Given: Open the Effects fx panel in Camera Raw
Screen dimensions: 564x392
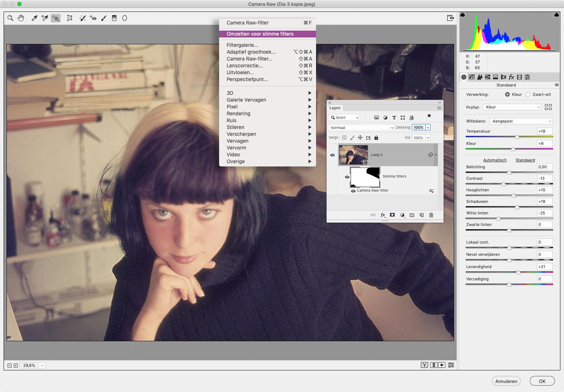Looking at the screenshot, I should [x=511, y=77].
